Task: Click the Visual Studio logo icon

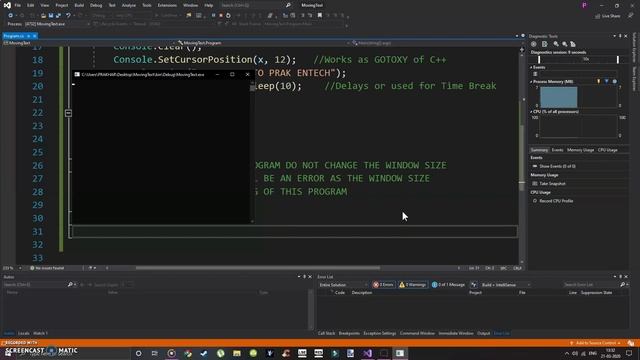Action: point(7,5)
